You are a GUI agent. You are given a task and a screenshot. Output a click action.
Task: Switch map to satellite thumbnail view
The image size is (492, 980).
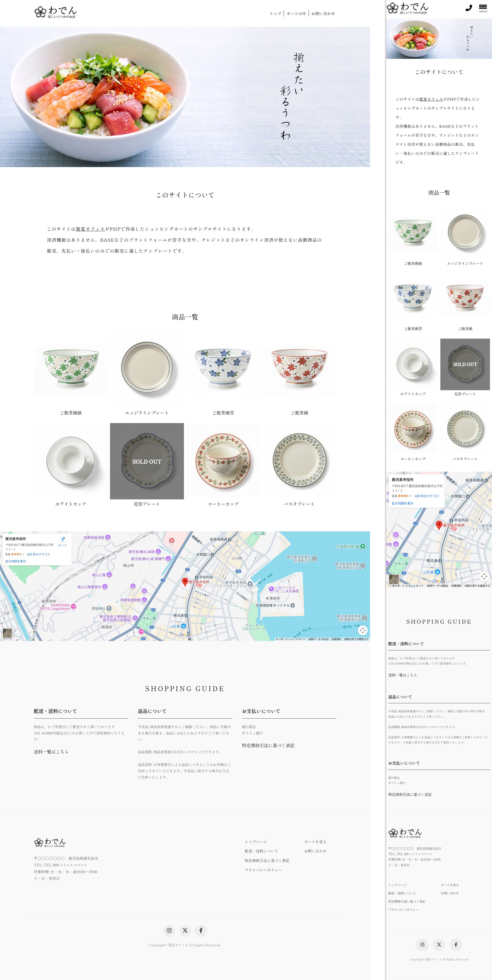click(7, 633)
